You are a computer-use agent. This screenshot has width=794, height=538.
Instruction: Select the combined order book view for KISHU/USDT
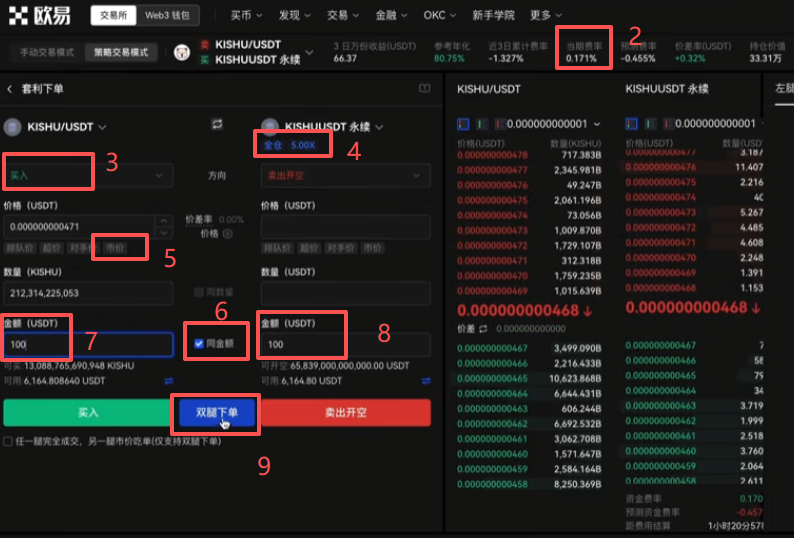click(x=463, y=124)
